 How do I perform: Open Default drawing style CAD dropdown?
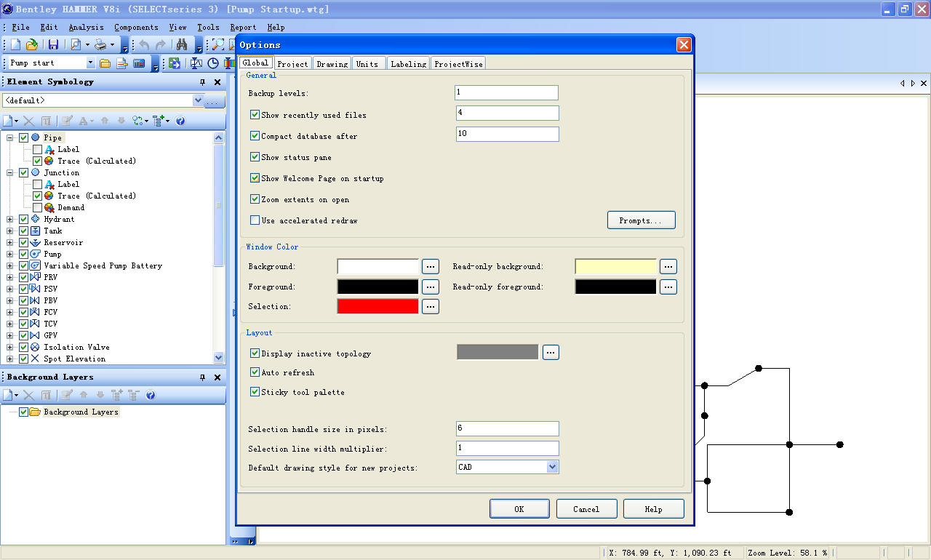click(552, 467)
